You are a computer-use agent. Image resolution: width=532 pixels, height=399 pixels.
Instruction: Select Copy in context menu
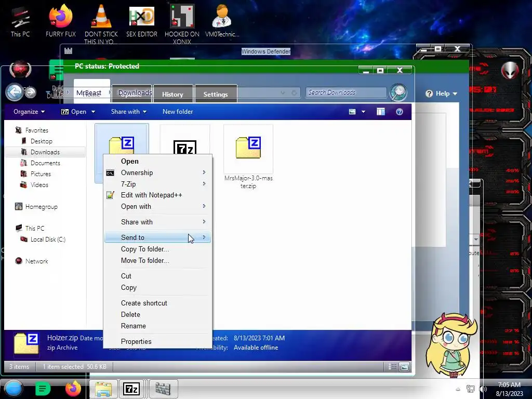click(x=158, y=288)
